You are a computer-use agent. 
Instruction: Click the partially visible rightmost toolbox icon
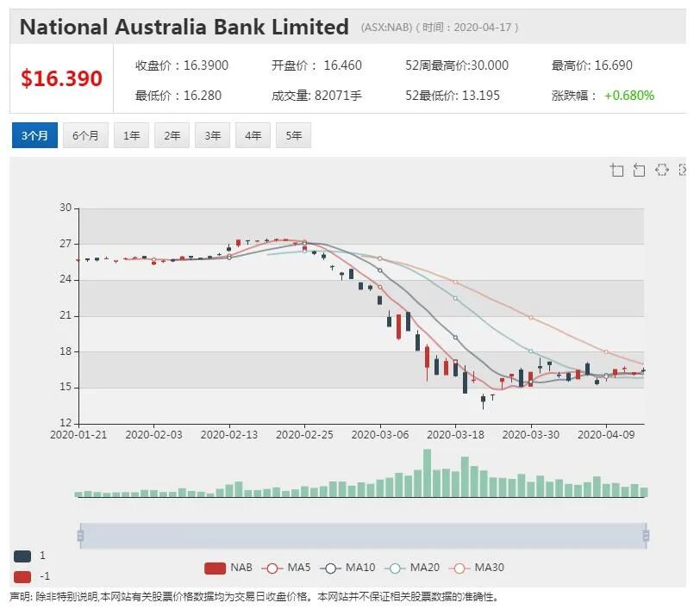(682, 170)
